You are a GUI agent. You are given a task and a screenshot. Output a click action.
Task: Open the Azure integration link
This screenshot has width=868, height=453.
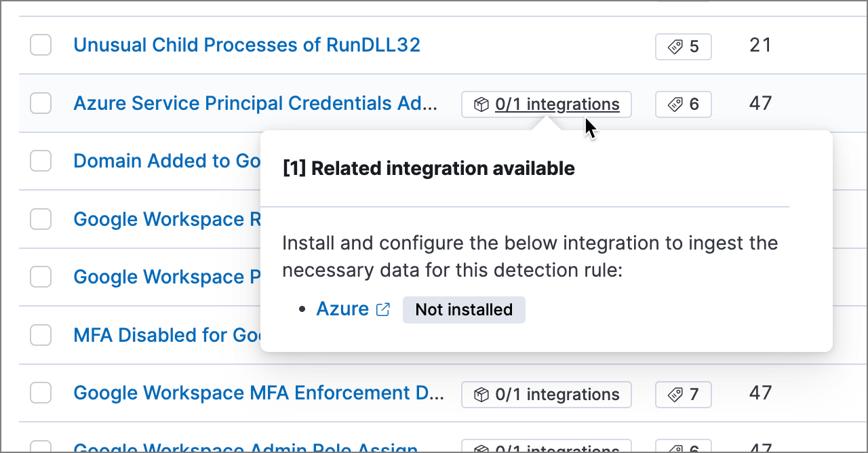click(342, 309)
